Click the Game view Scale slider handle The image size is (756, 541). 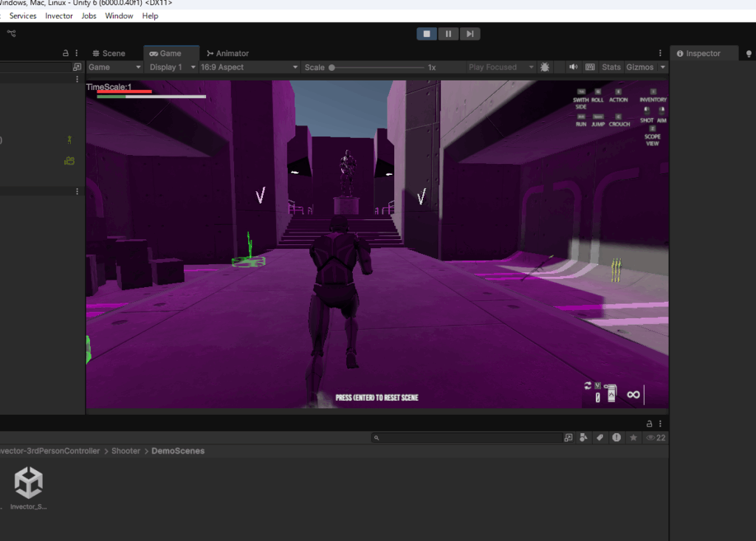tap(332, 67)
